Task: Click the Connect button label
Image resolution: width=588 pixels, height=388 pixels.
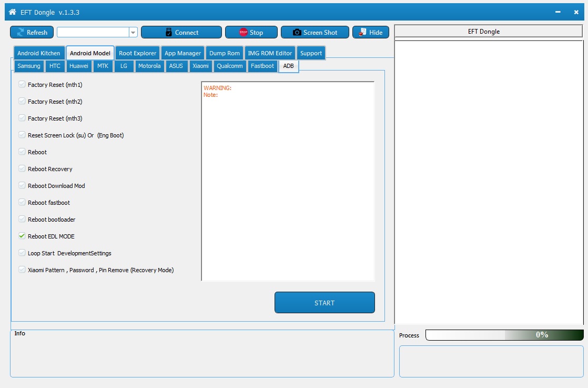Action: pos(187,32)
